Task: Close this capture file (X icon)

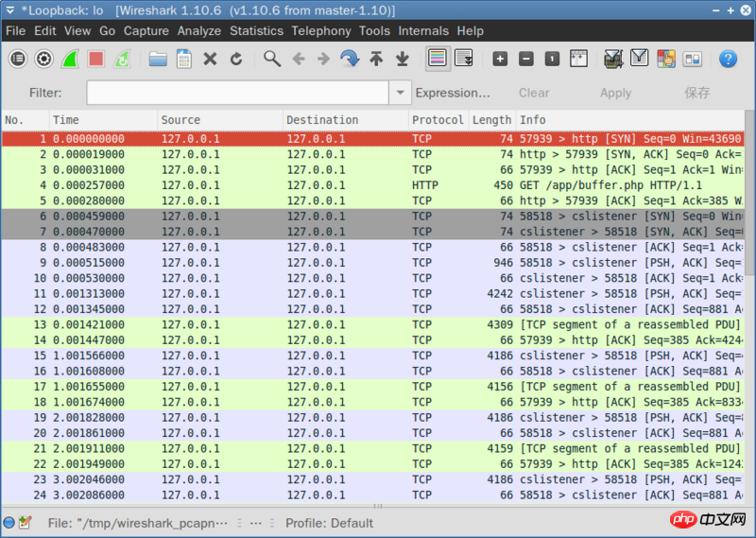Action: click(210, 59)
